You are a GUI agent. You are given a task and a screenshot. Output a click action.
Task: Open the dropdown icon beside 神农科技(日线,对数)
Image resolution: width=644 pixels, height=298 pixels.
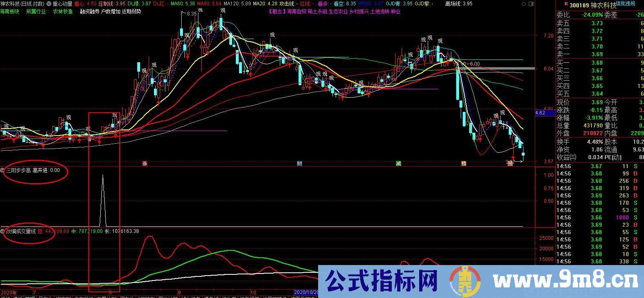(x=49, y=4)
